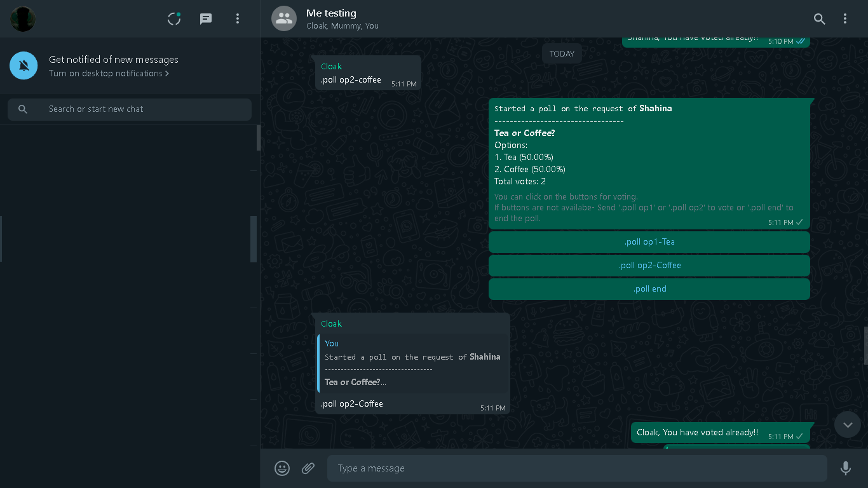Screen dimensions: 868x488
Task: Vote using the .poll op2-Coffee button
Action: point(649,266)
